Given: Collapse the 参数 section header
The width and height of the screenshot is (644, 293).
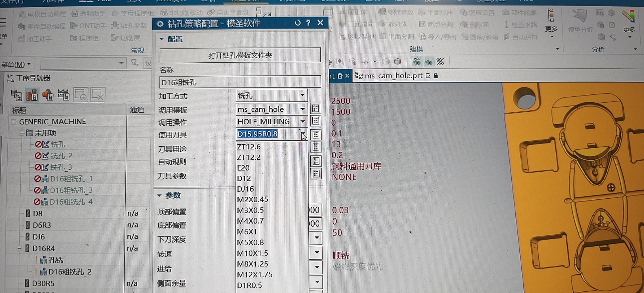Looking at the screenshot, I should pos(170,195).
